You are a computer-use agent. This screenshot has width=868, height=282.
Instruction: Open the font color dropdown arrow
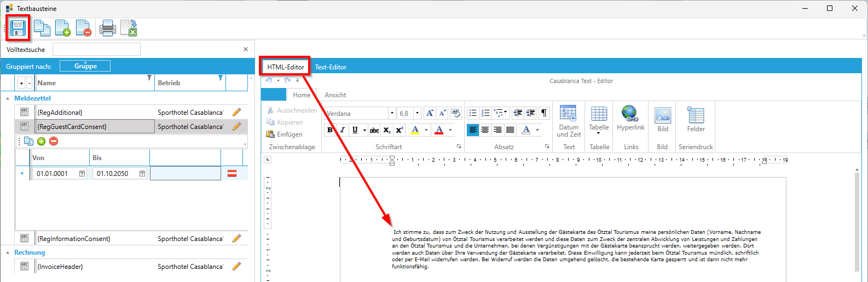pyautogui.click(x=450, y=130)
